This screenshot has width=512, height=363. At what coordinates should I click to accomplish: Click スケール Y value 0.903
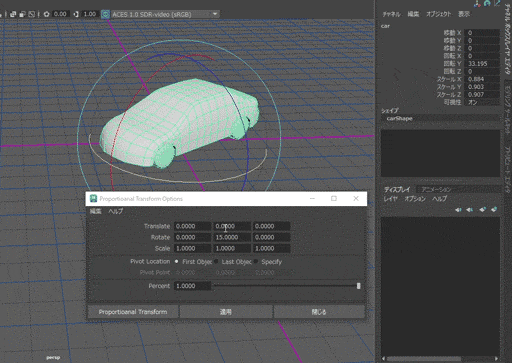point(482,87)
